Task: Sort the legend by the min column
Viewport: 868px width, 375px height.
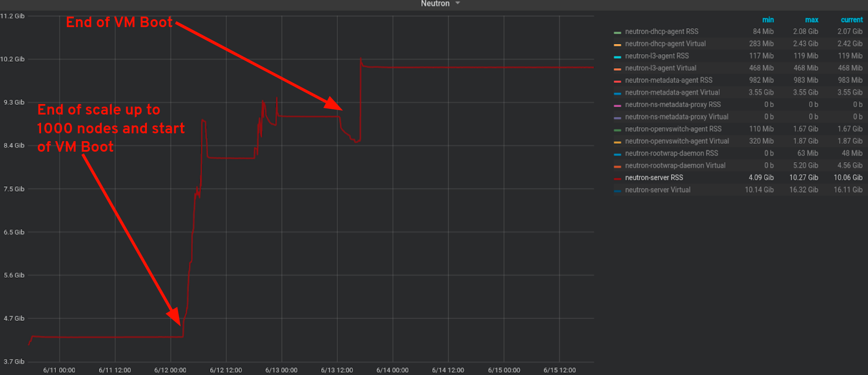Action: click(x=768, y=20)
